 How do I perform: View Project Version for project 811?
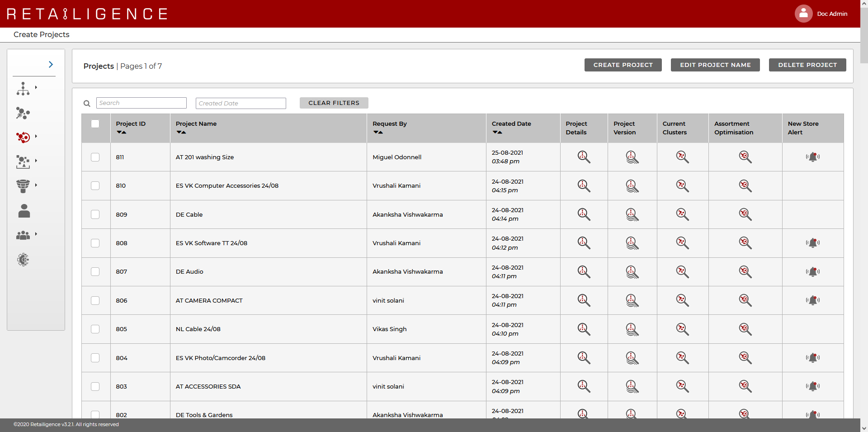(x=632, y=157)
